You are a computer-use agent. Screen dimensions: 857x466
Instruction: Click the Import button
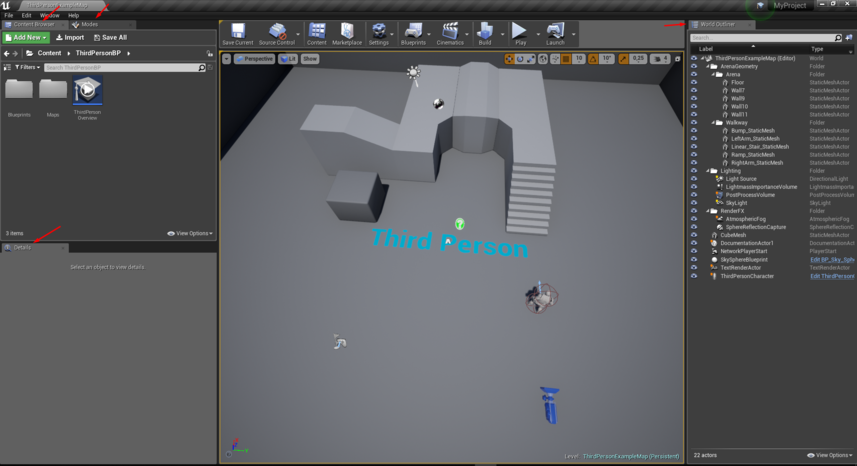coord(70,38)
